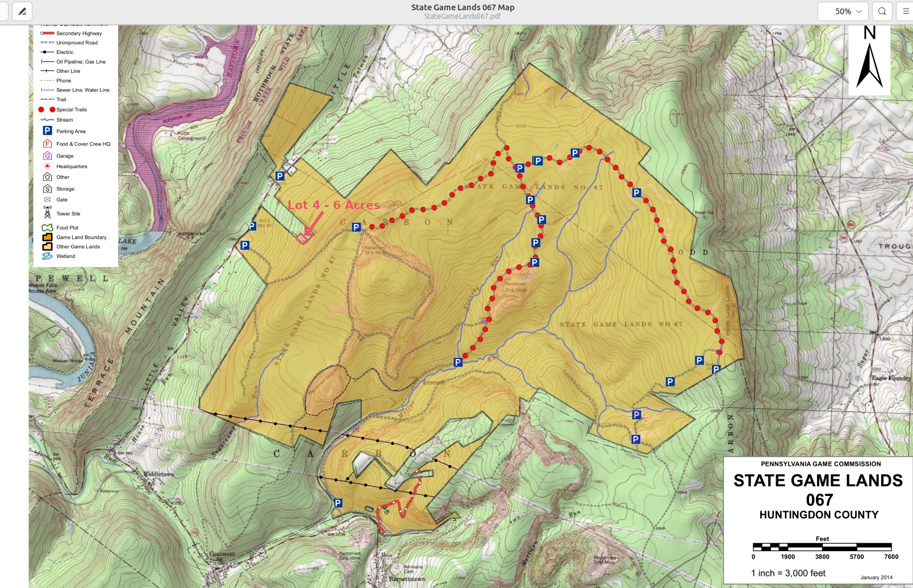This screenshot has height=588, width=913.
Task: Click the Weaver Falls Access Area label
Action: click(x=43, y=288)
